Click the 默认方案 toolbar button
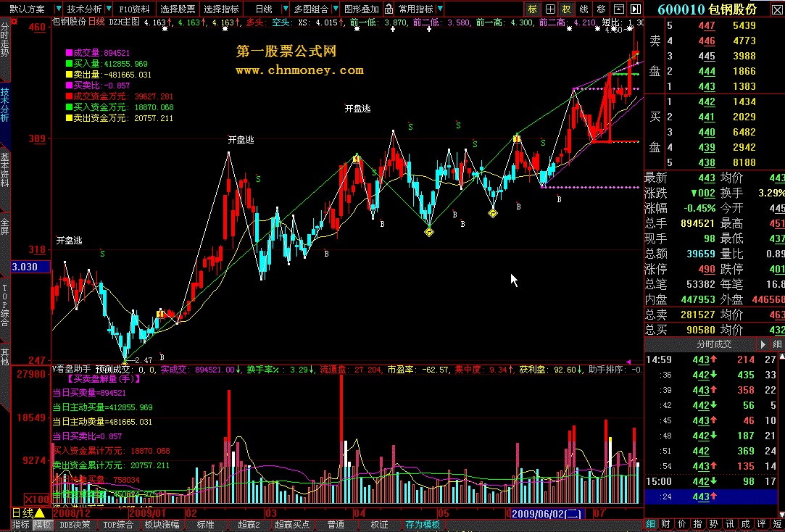The width and height of the screenshot is (785, 532). coord(27,9)
